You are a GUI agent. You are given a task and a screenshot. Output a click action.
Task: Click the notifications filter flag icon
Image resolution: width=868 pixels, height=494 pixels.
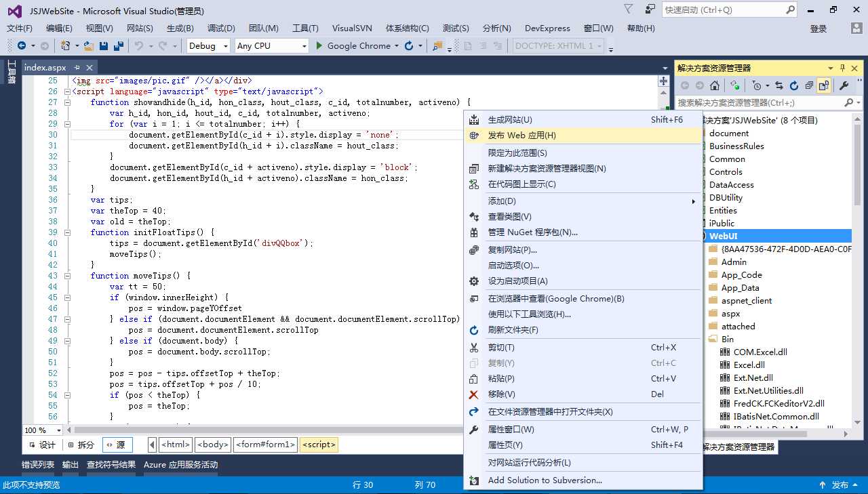pyautogui.click(x=629, y=9)
